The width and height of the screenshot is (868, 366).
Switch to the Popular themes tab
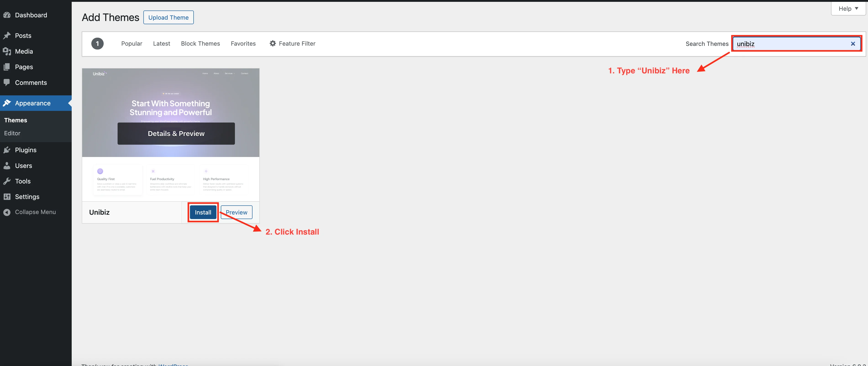coord(132,43)
